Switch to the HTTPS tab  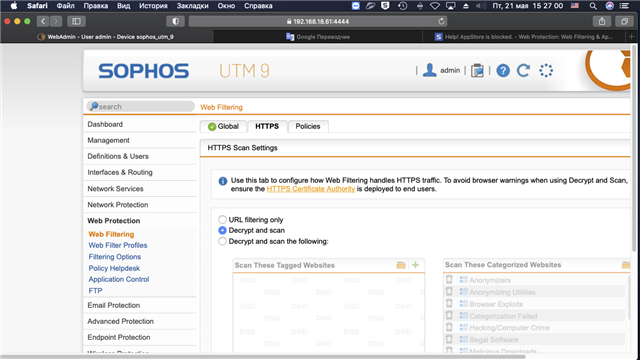click(x=267, y=126)
